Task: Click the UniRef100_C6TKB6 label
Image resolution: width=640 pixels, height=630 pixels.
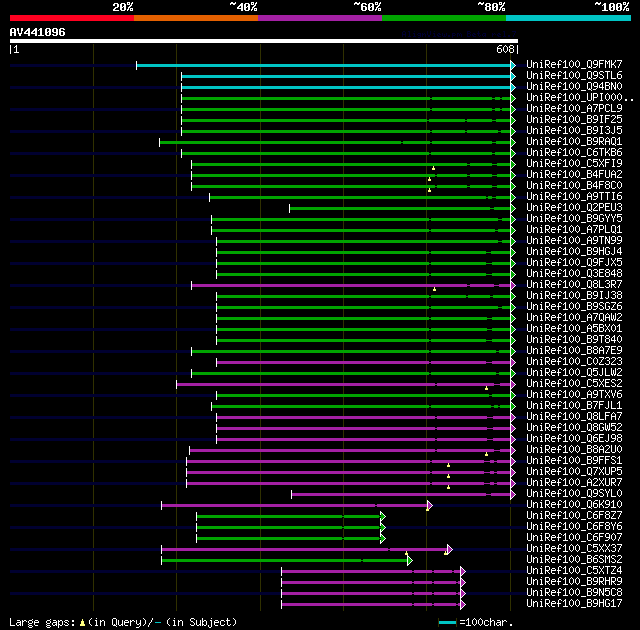Action: coord(574,153)
